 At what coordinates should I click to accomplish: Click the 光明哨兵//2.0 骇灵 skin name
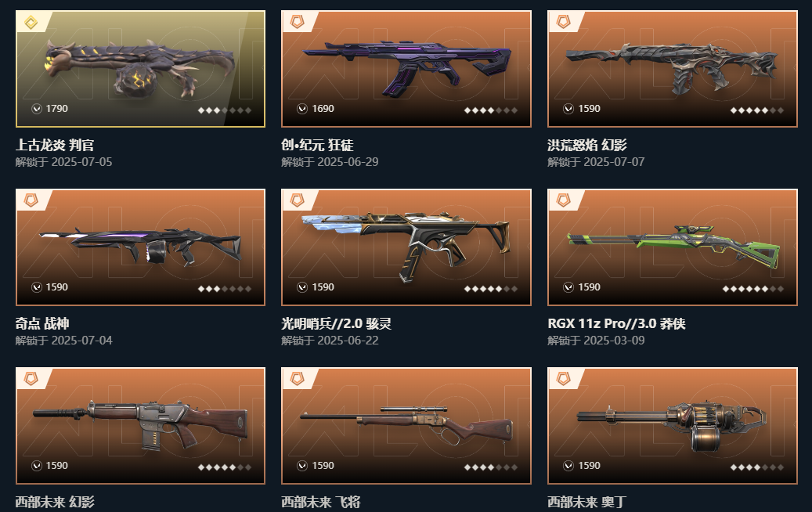336,323
